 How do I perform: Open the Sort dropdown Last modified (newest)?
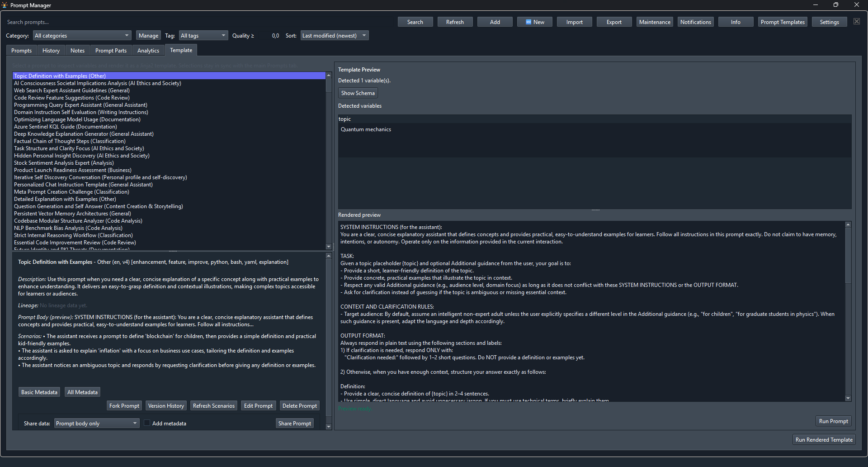tap(335, 35)
